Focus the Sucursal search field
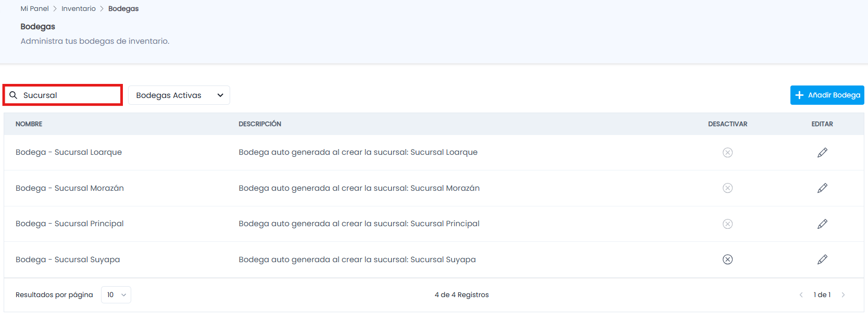868x319 pixels. tap(63, 95)
